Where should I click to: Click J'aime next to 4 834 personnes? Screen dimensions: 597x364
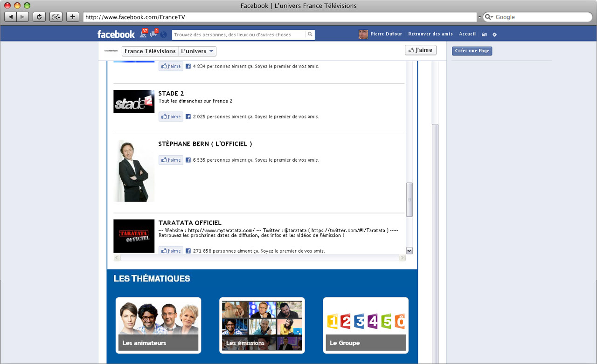(x=171, y=66)
